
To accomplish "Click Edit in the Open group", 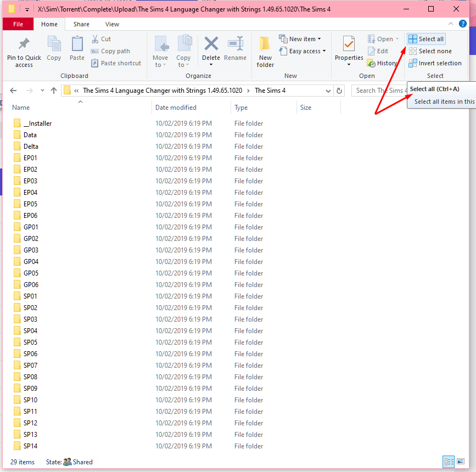I will (x=378, y=51).
